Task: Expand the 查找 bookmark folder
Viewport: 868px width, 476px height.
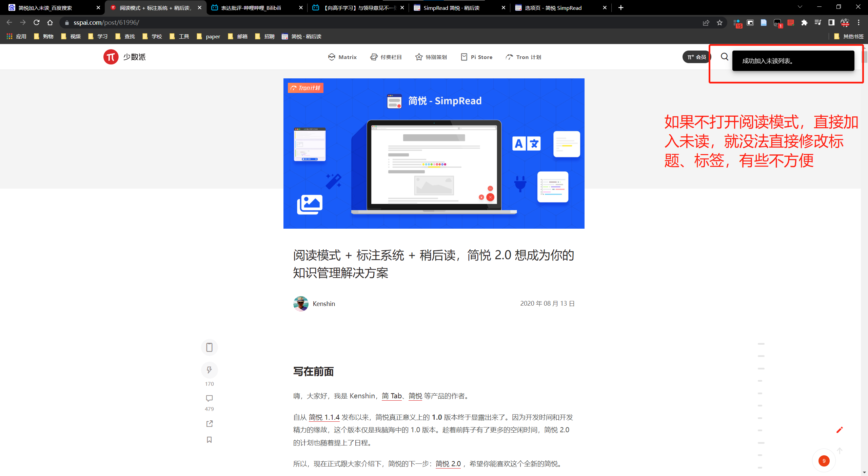Action: click(125, 36)
